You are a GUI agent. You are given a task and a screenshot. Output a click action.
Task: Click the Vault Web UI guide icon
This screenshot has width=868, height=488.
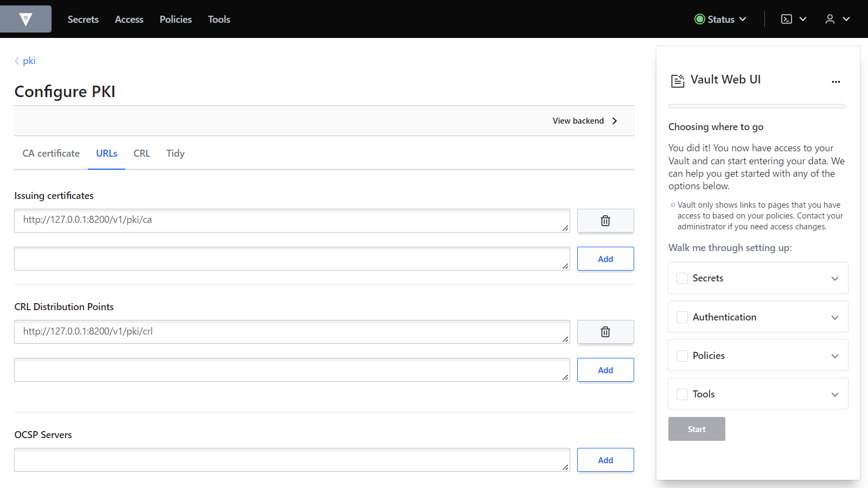tap(678, 81)
